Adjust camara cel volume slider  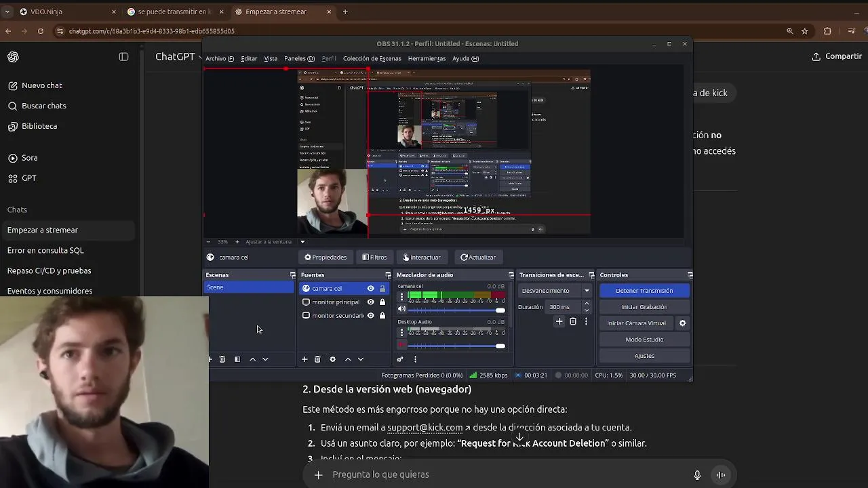(x=457, y=310)
